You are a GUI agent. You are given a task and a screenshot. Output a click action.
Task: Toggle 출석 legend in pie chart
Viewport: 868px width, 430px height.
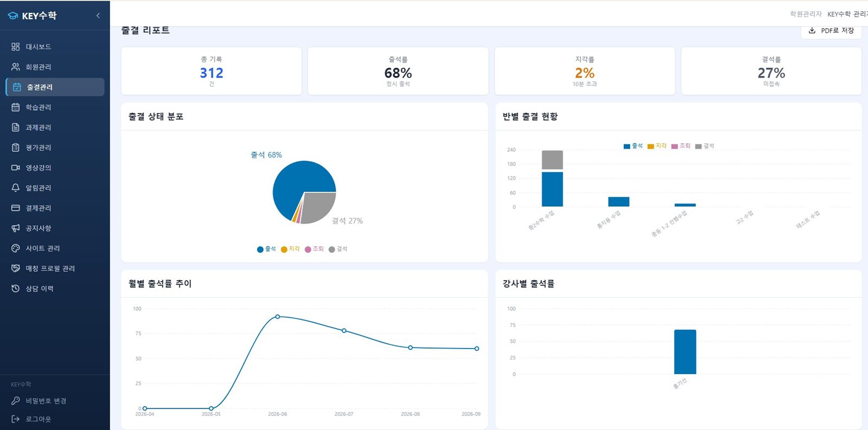tap(266, 249)
